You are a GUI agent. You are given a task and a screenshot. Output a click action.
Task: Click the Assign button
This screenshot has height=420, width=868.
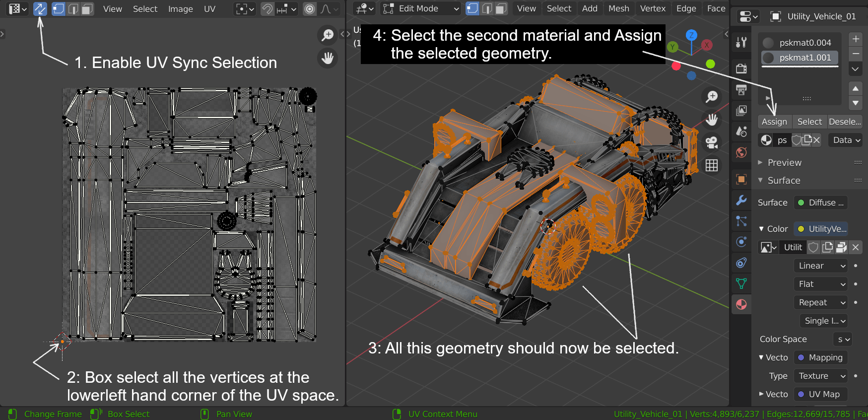pos(774,122)
